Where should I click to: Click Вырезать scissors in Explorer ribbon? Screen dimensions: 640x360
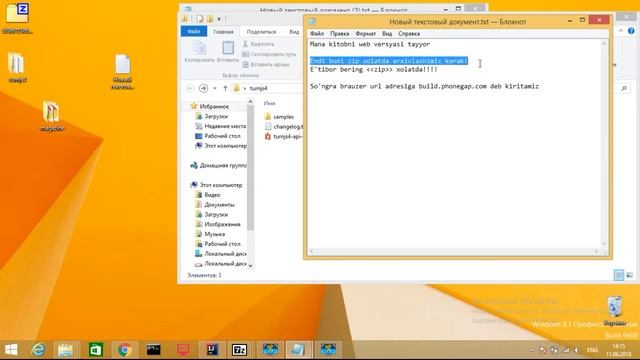pyautogui.click(x=259, y=44)
